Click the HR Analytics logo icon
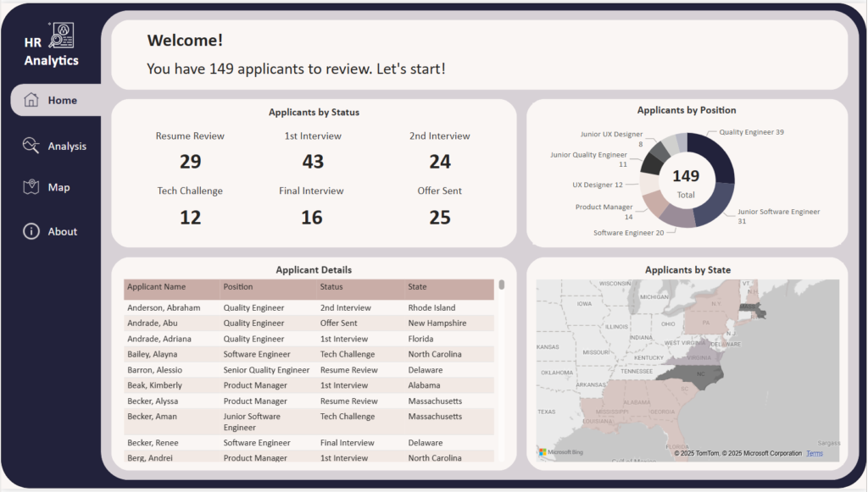Viewport: 868px width, 492px height. point(62,35)
